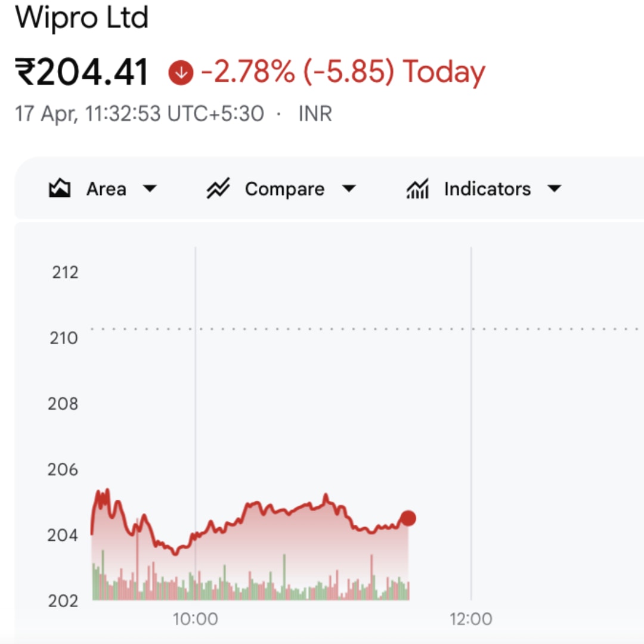Click the 206 price axis label
The height and width of the screenshot is (644, 644).
tap(63, 470)
